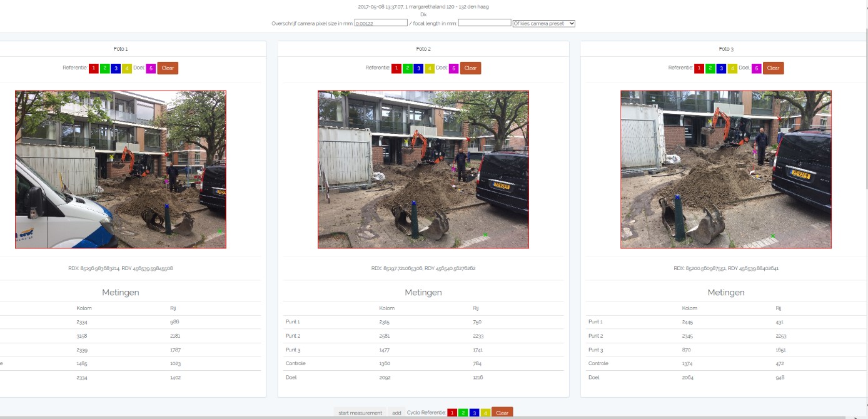Select blue reference 3 in Foto 3
The width and height of the screenshot is (868, 419).
point(721,68)
